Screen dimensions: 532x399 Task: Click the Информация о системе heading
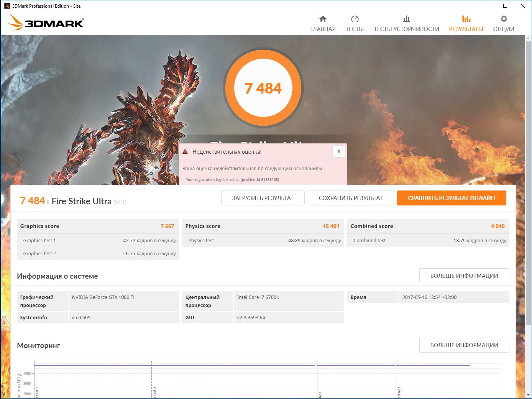(57, 276)
